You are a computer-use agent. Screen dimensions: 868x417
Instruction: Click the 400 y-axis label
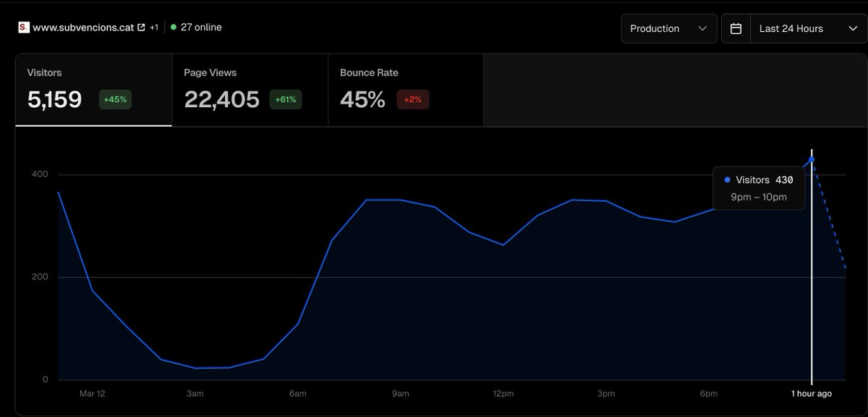tap(40, 174)
